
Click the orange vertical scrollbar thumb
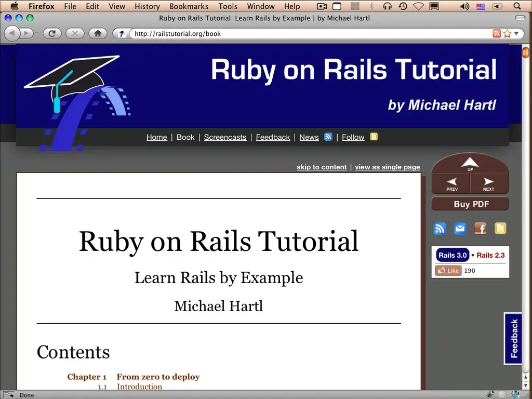(x=526, y=52)
